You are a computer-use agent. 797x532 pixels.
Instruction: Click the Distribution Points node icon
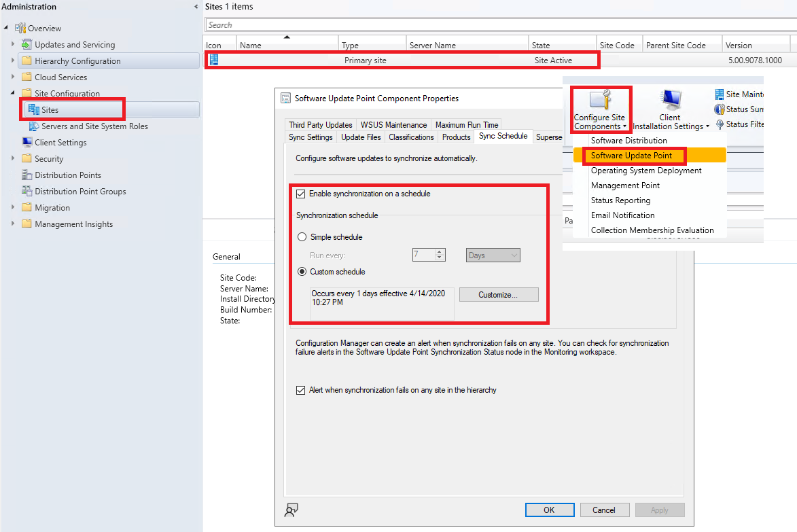point(27,175)
